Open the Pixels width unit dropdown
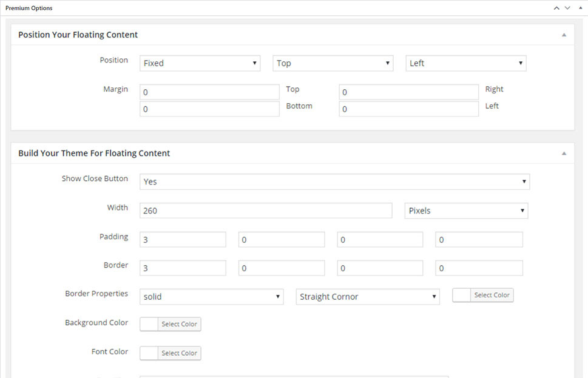 coord(466,211)
